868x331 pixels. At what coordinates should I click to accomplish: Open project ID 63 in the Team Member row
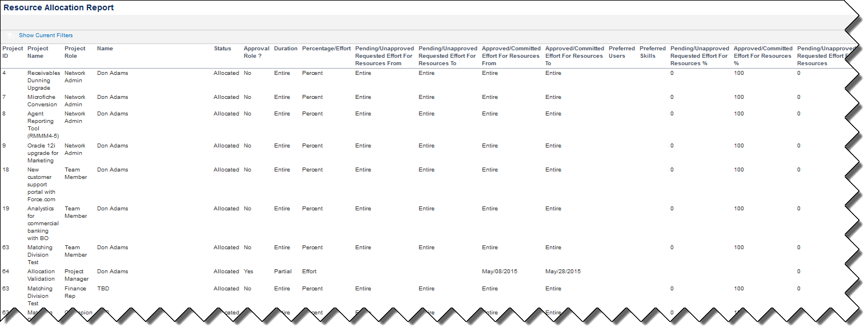(6, 248)
